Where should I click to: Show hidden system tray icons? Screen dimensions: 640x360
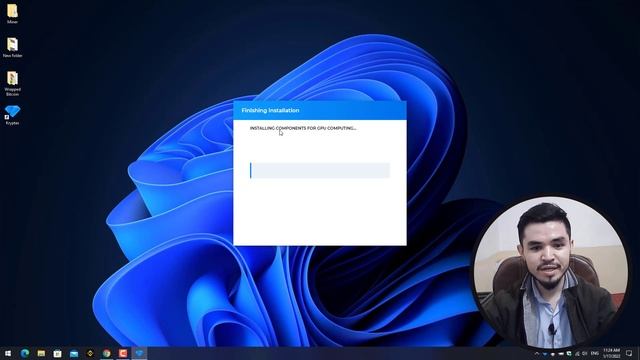[x=537, y=353]
